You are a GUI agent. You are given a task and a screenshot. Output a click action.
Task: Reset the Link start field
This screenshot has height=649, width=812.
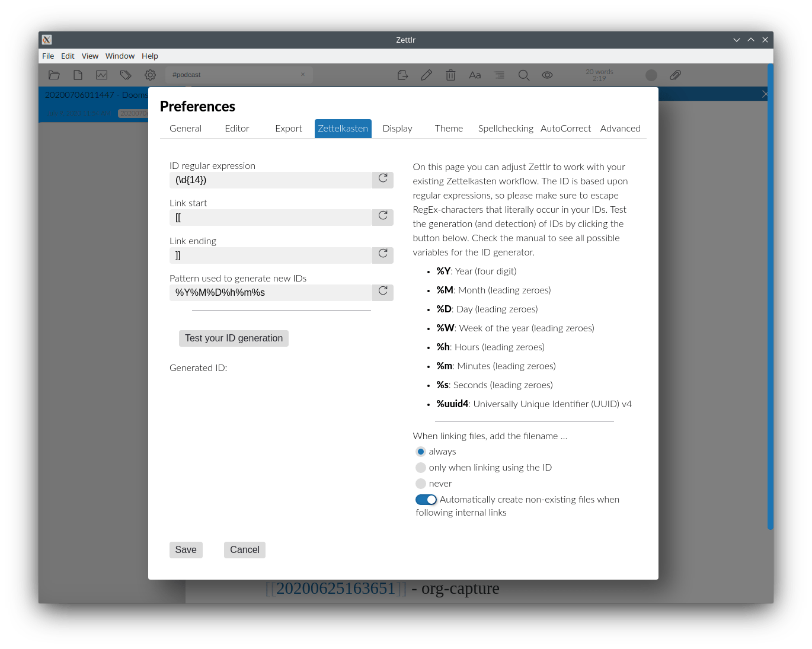point(383,216)
